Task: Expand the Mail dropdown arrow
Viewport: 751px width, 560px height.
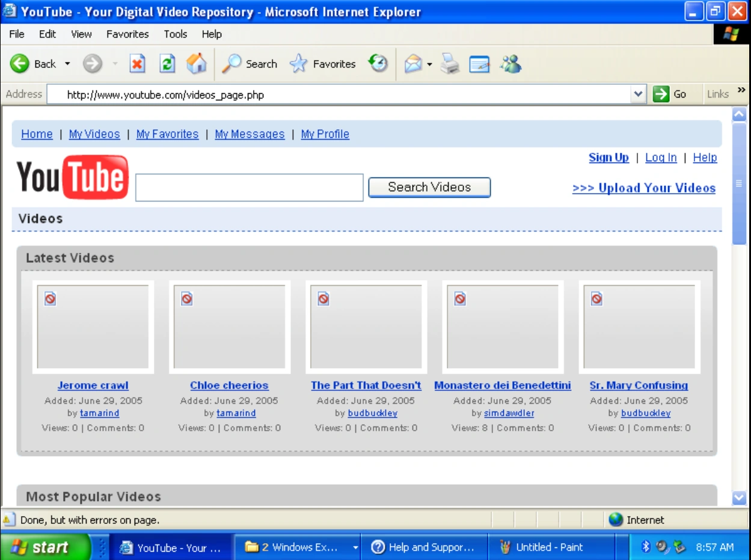Action: tap(429, 64)
